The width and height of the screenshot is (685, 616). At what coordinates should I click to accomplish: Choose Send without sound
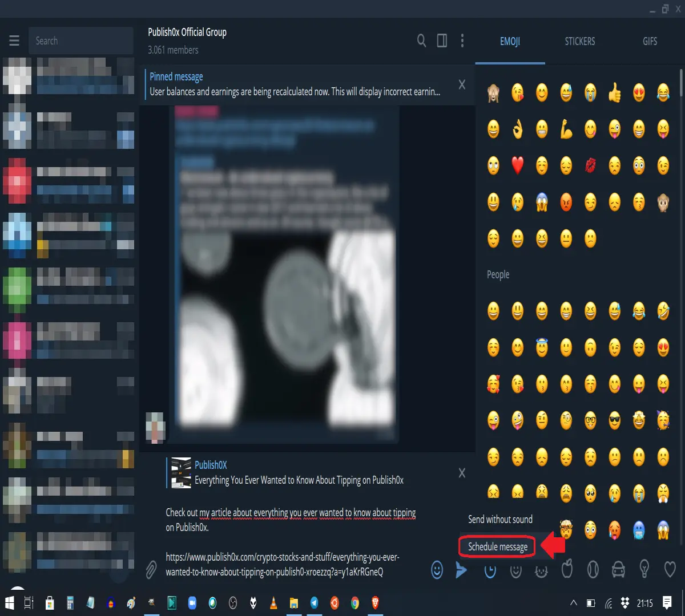pos(501,519)
